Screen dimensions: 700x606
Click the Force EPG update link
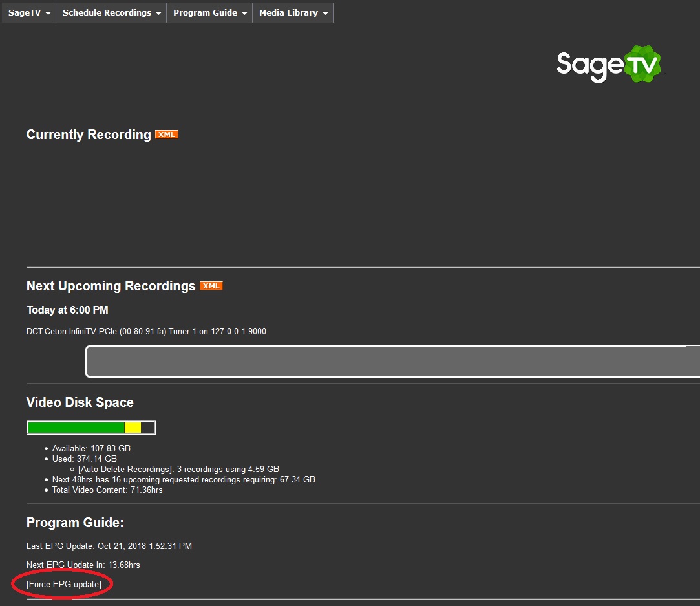64,585
